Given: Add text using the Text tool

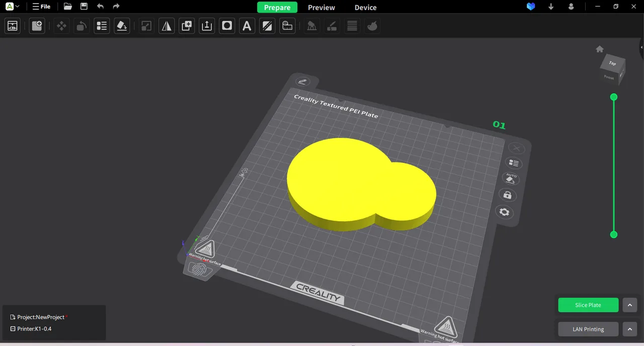Looking at the screenshot, I should click(247, 26).
